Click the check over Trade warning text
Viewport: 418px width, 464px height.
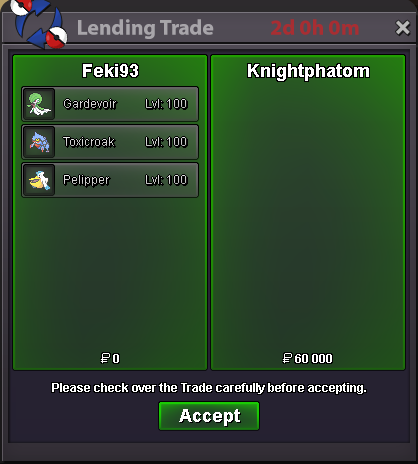tap(209, 388)
